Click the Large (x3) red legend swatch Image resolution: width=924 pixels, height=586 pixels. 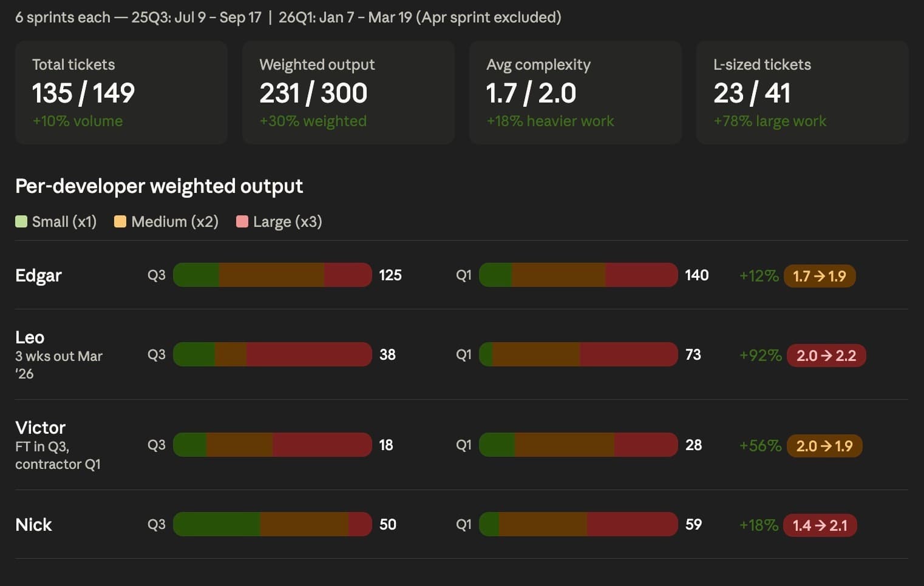coord(242,221)
